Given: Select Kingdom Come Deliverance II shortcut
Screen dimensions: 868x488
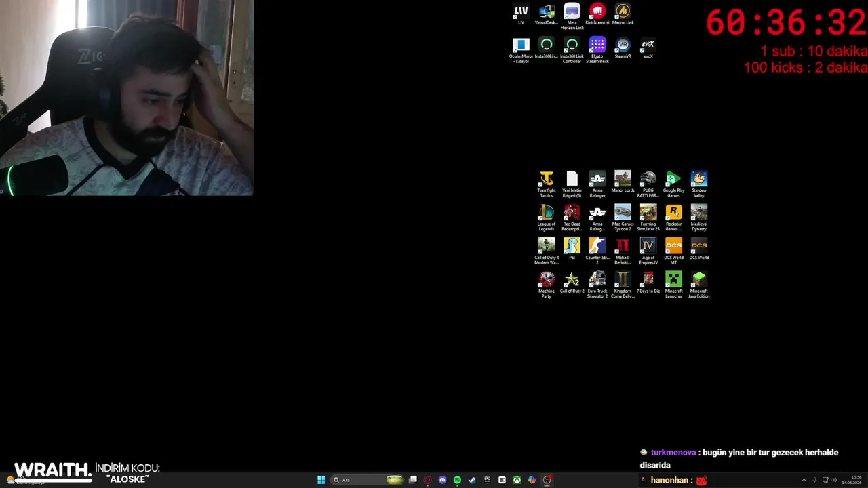Looking at the screenshot, I should [x=623, y=285].
